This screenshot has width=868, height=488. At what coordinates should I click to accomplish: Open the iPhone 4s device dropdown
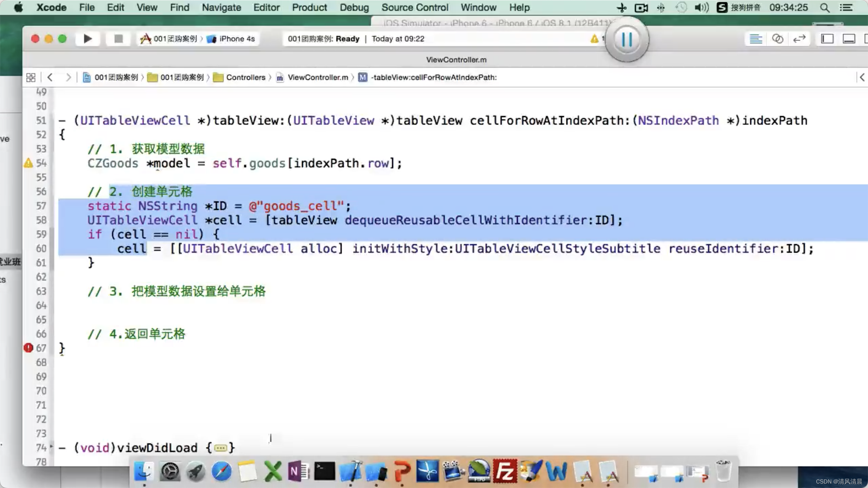(x=236, y=39)
